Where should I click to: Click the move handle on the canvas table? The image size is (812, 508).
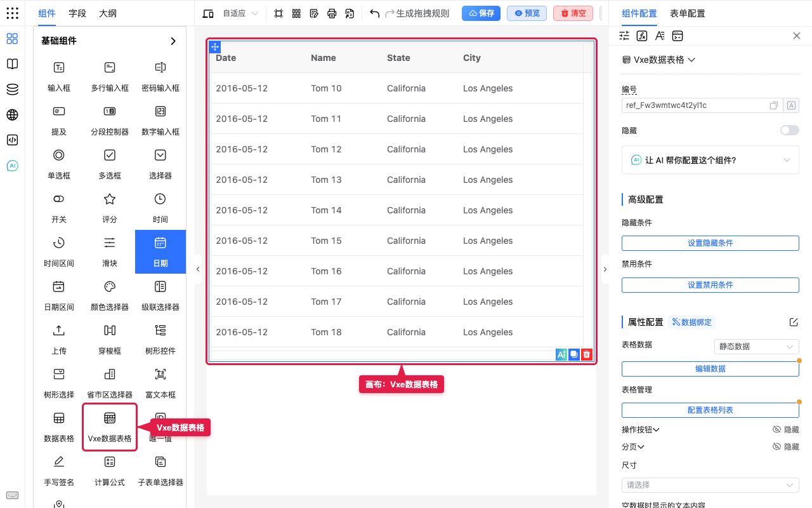[215, 46]
